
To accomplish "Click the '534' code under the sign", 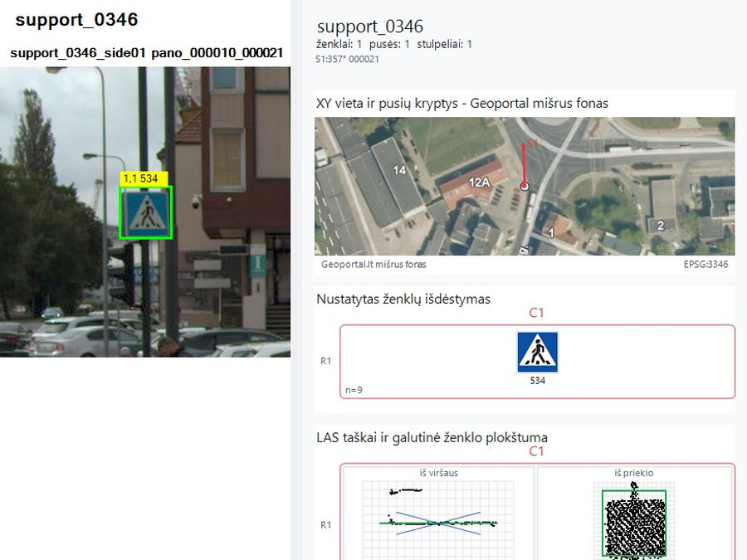I will [537, 381].
